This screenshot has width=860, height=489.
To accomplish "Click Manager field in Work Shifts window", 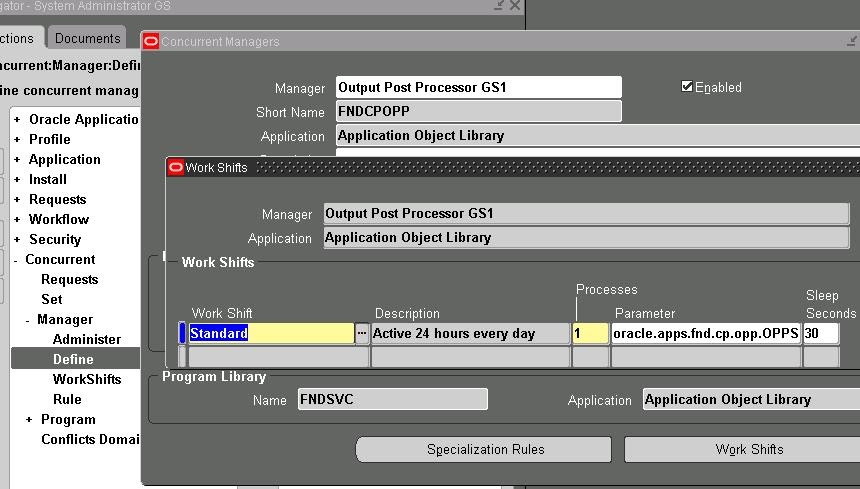I will click(x=586, y=213).
